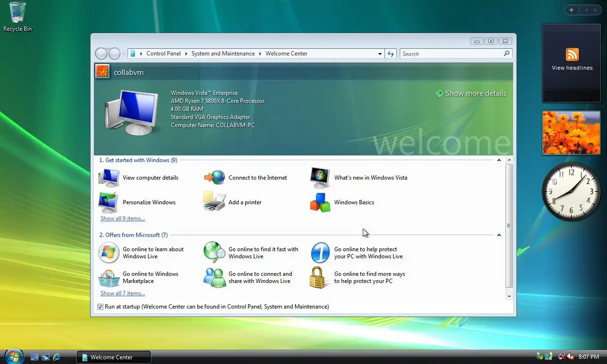Click the padlock icon for more protection ways
This screenshot has width=607, height=364.
[318, 277]
